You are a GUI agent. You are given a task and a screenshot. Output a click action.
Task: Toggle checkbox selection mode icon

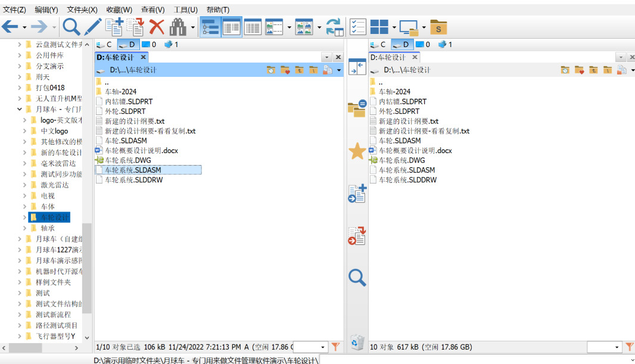358,27
